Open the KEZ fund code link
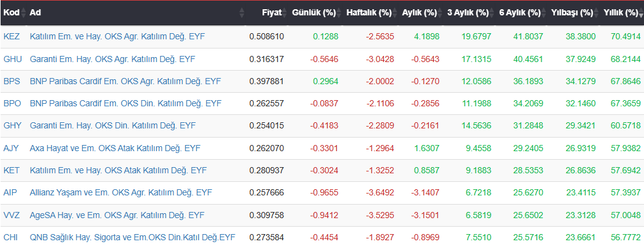644x247 pixels. point(12,36)
